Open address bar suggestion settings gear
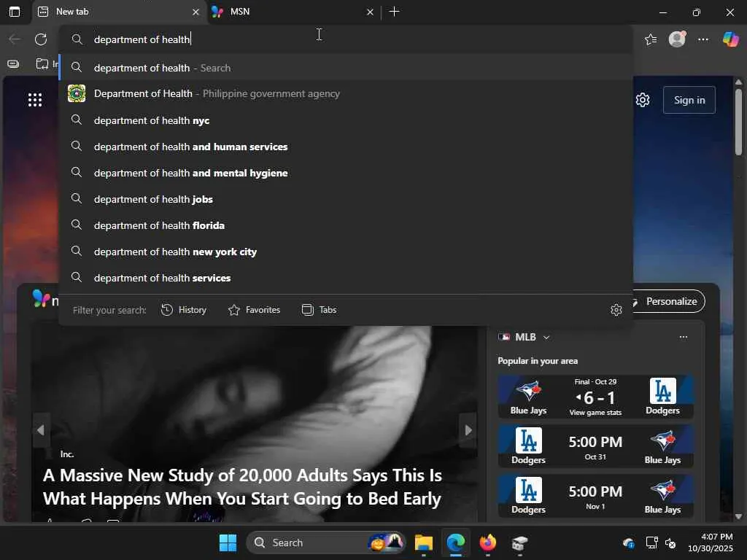 point(616,310)
